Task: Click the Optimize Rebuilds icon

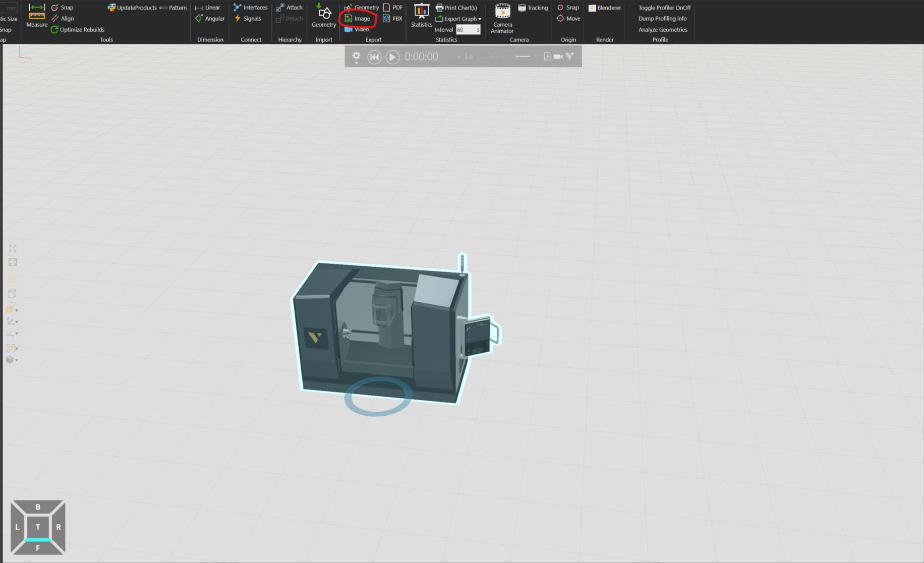Action: coord(54,30)
